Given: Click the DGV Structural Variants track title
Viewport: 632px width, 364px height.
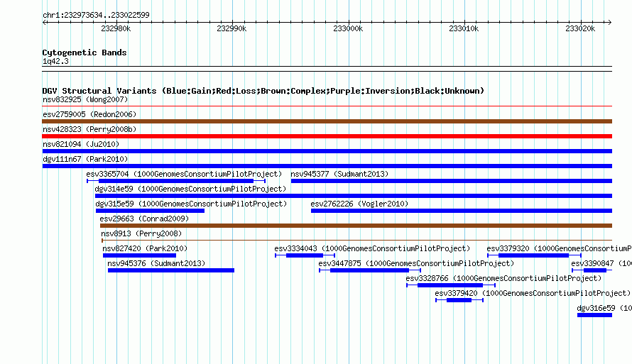Looking at the screenshot, I should pos(263,91).
